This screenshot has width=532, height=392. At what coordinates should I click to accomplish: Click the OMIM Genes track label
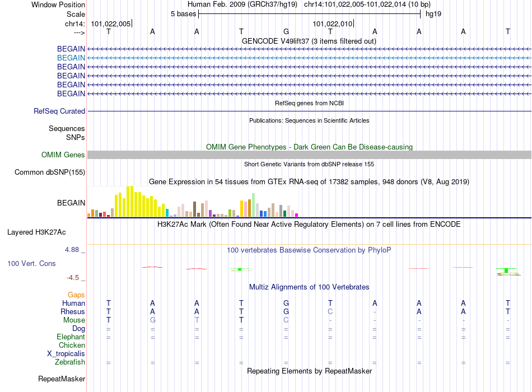(x=63, y=155)
